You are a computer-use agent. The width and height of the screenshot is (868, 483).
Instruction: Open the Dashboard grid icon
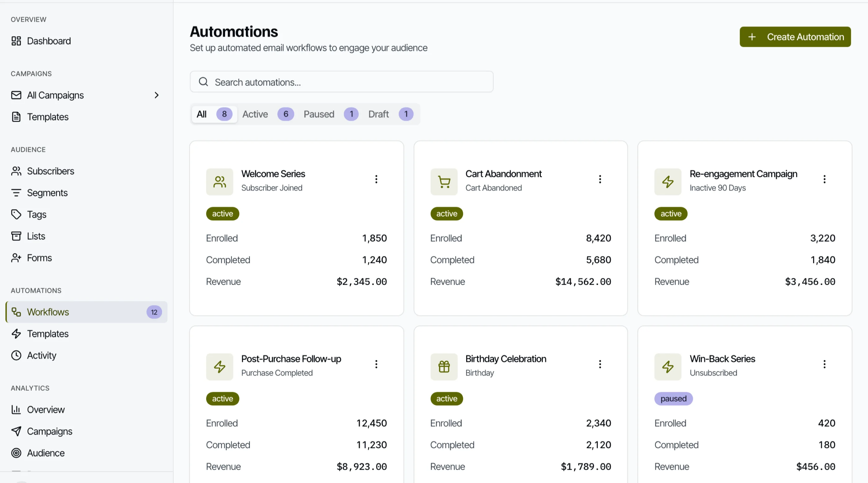click(x=16, y=41)
